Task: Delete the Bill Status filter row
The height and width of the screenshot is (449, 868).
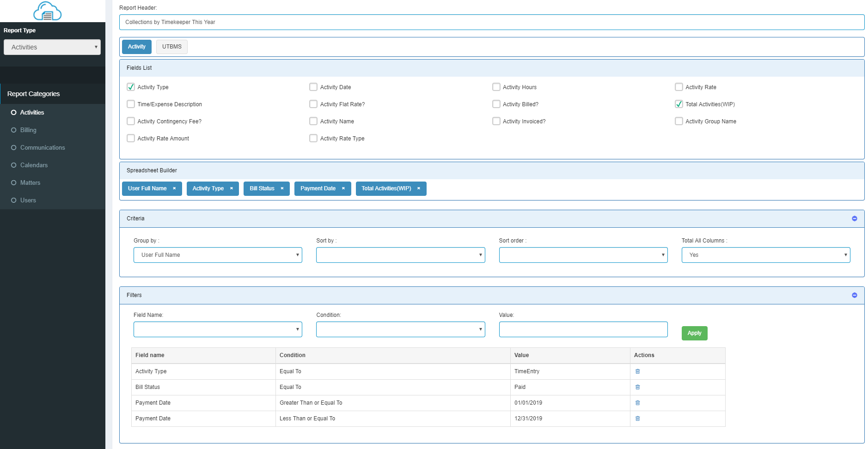Action: point(637,387)
